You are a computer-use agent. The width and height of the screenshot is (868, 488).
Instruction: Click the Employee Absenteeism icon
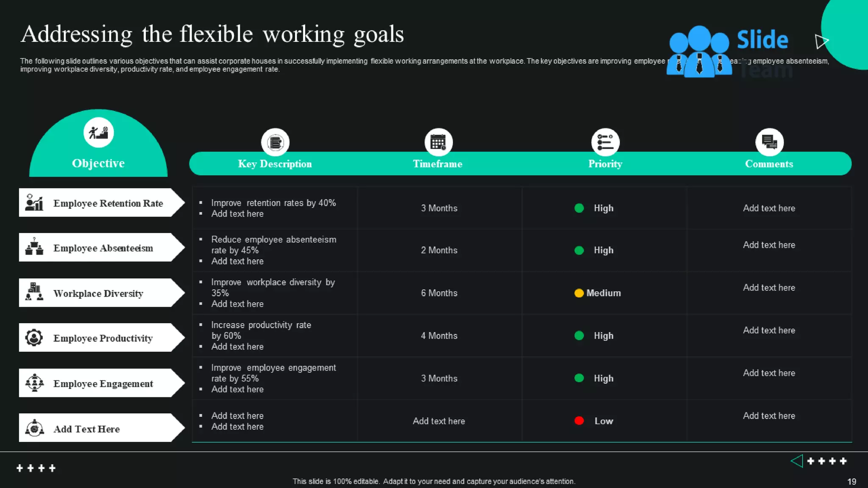[x=34, y=247]
